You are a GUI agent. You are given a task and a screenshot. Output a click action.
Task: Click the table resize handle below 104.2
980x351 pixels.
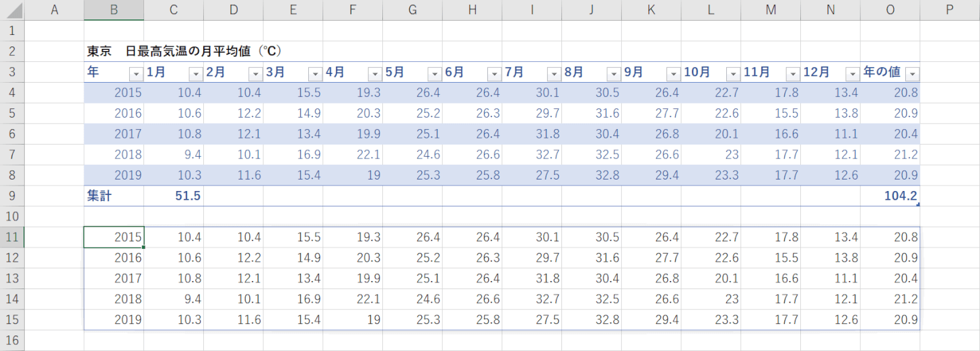coord(918,204)
